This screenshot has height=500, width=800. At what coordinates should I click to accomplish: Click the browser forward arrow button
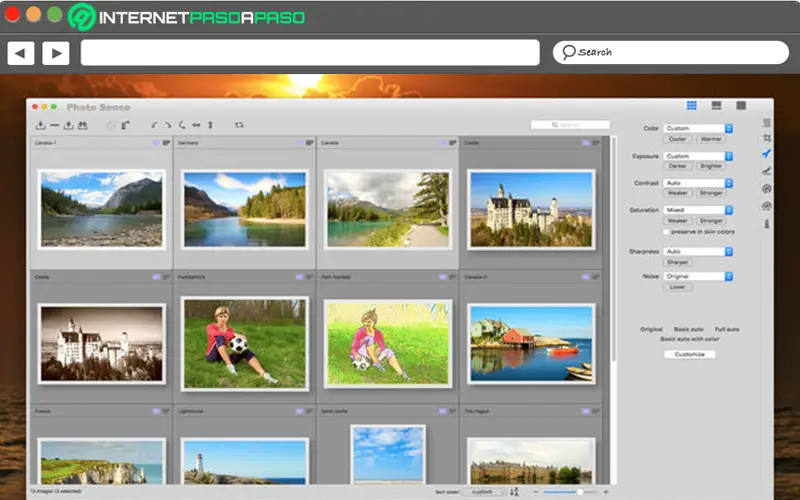56,53
